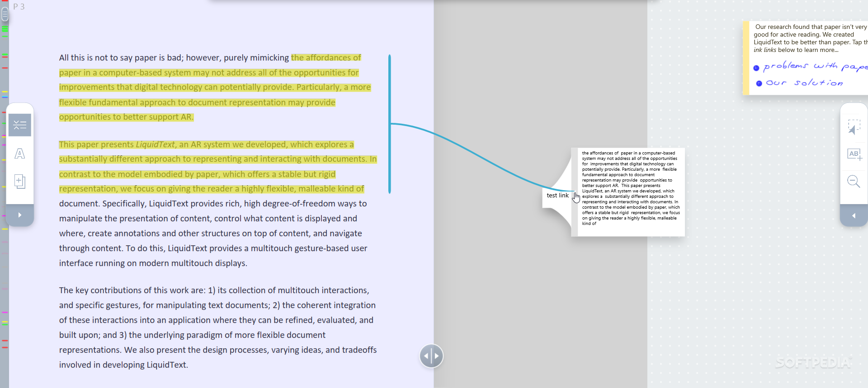The width and height of the screenshot is (868, 388).
Task: Click highlighted line 'flexible fundamental approach to document'
Action: [x=197, y=103]
